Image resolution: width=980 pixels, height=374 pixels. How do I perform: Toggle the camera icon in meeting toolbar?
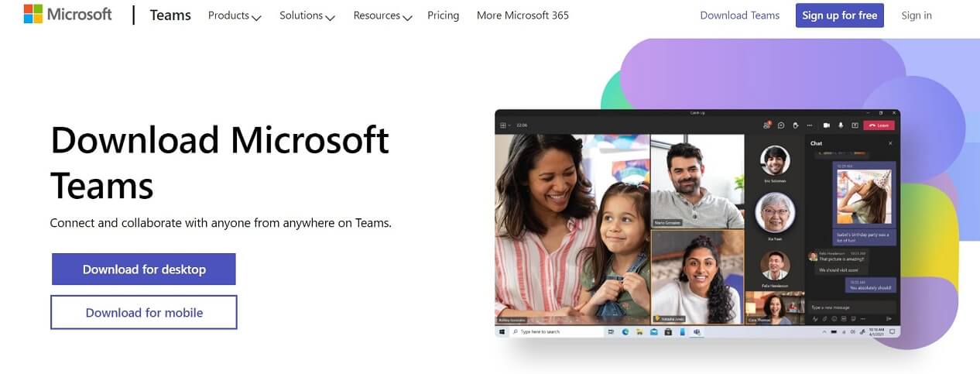(827, 125)
